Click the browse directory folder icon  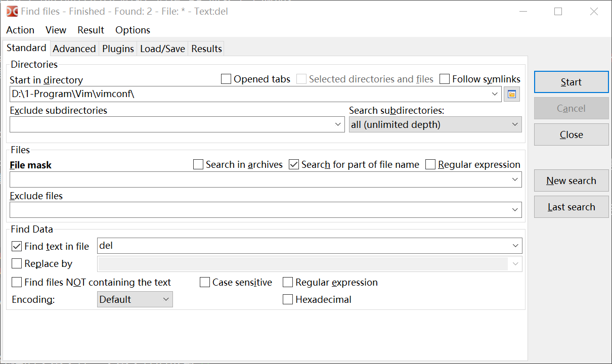[512, 94]
